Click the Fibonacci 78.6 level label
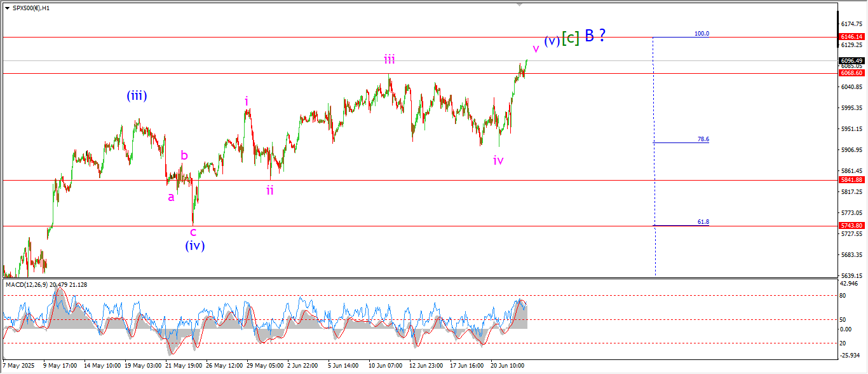This screenshot has width=868, height=374. coord(703,139)
